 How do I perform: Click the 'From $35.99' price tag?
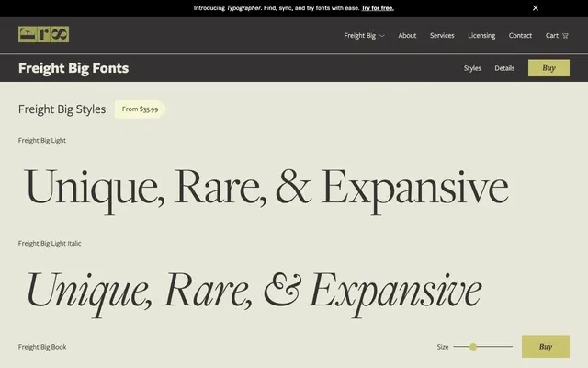(x=140, y=109)
